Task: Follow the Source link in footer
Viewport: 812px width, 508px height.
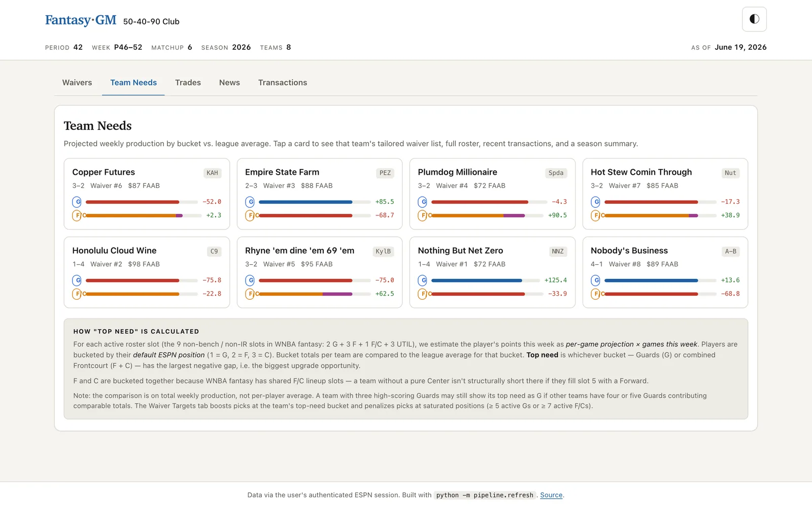Action: (x=551, y=495)
